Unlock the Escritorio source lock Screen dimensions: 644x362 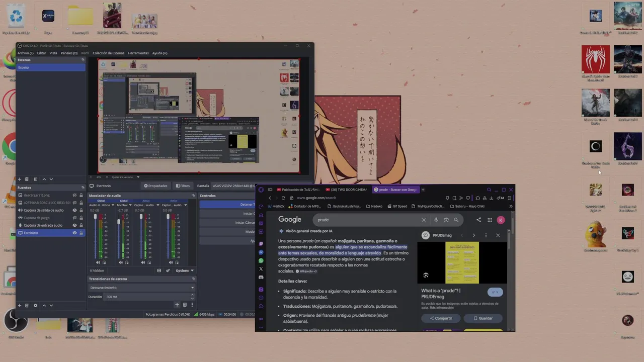point(81,233)
